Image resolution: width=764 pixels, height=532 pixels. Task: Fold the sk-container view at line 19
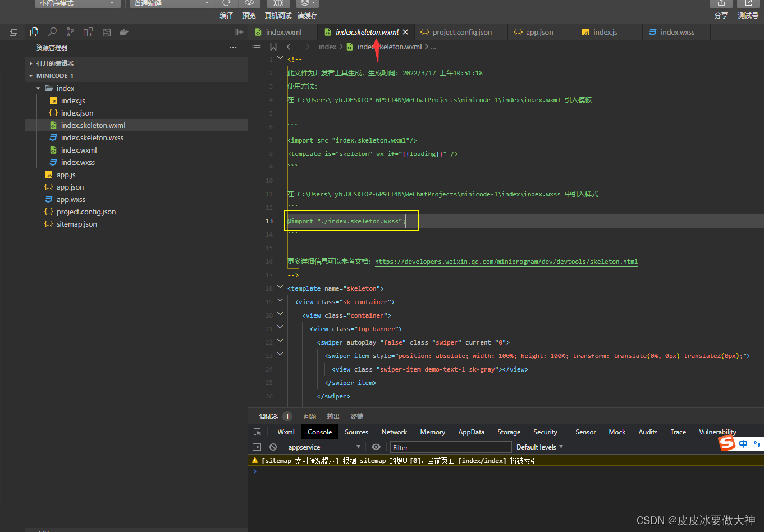[280, 301]
